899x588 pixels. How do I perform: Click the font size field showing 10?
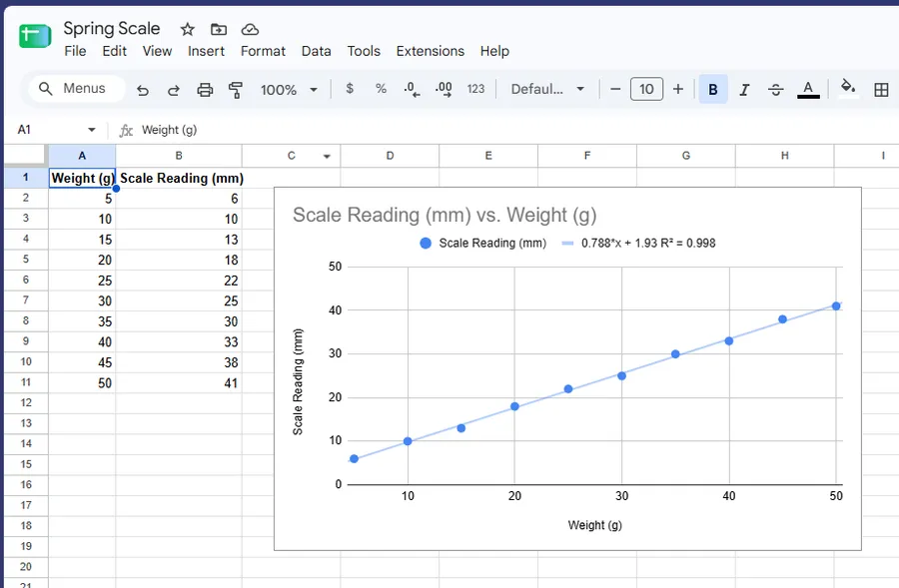646,89
